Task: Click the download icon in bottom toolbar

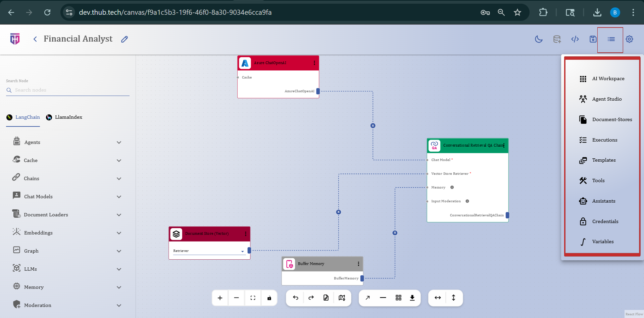Action: (412, 298)
